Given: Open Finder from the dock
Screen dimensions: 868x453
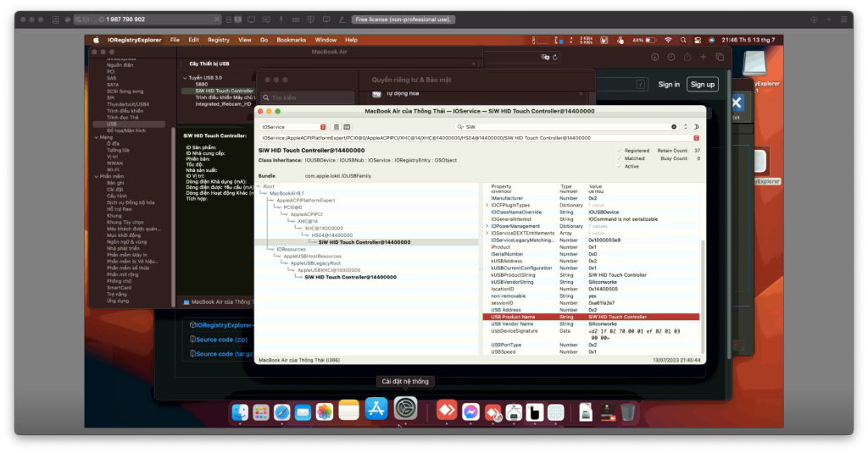Looking at the screenshot, I should (240, 412).
